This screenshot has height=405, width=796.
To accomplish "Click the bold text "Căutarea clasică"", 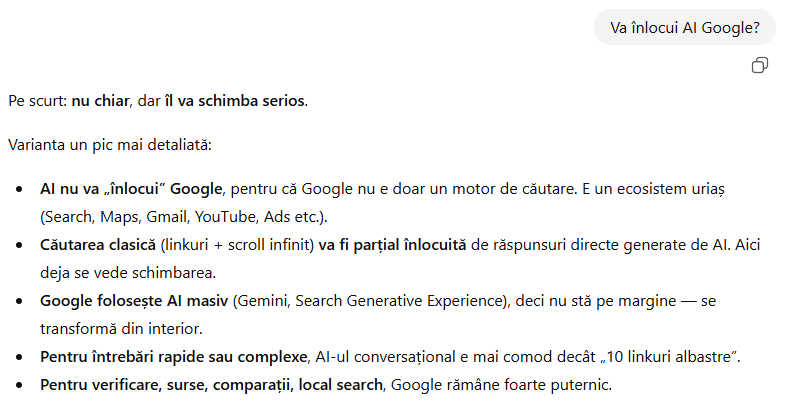I will pyautogui.click(x=98, y=245).
